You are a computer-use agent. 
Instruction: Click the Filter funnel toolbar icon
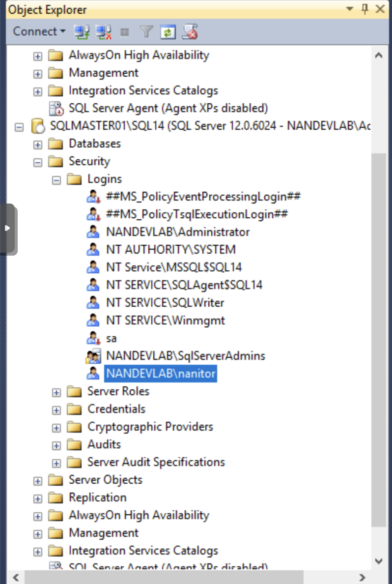pyautogui.click(x=146, y=32)
